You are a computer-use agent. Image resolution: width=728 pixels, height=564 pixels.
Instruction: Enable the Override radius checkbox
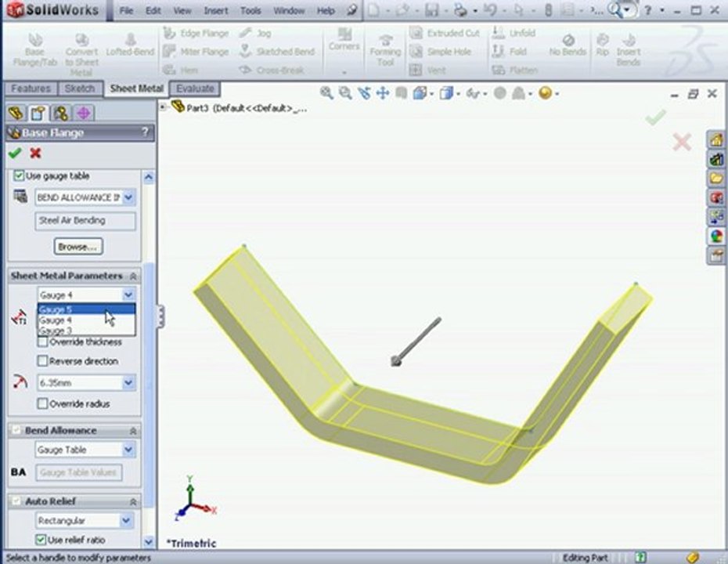click(43, 403)
